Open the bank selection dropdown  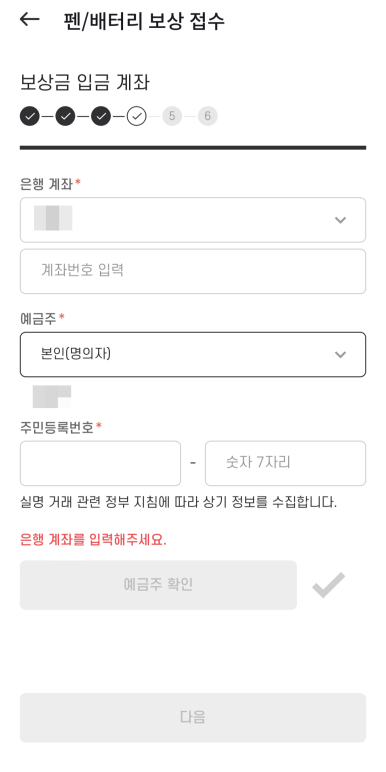click(x=193, y=220)
